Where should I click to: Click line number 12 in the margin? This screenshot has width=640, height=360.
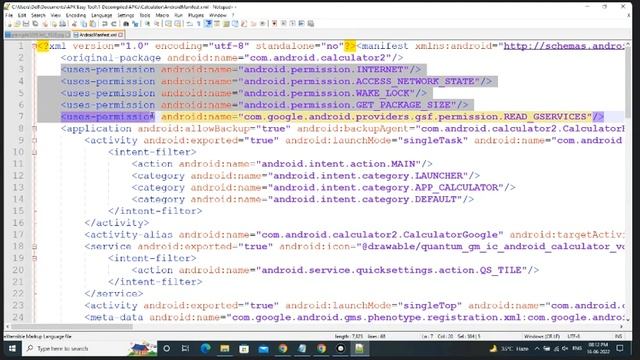click(x=18, y=176)
